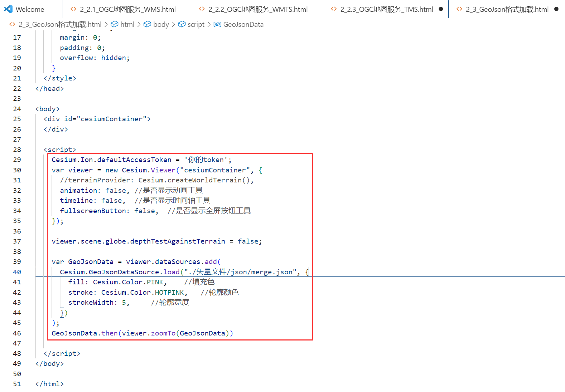Viewport: 565px width, 392px height.
Task: Open the 2_2.1_OGC地图服务_WMS.html tab
Action: pyautogui.click(x=127, y=9)
